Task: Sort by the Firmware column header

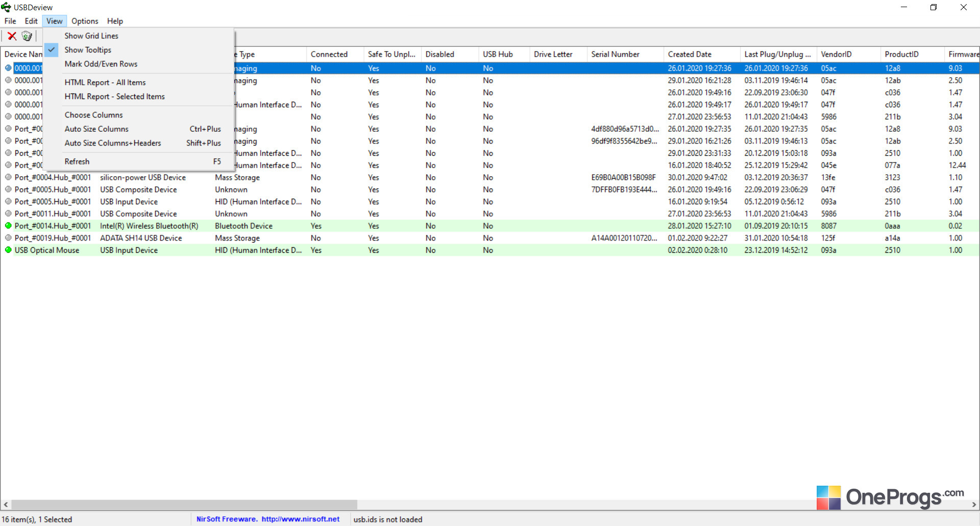Action: click(x=962, y=54)
